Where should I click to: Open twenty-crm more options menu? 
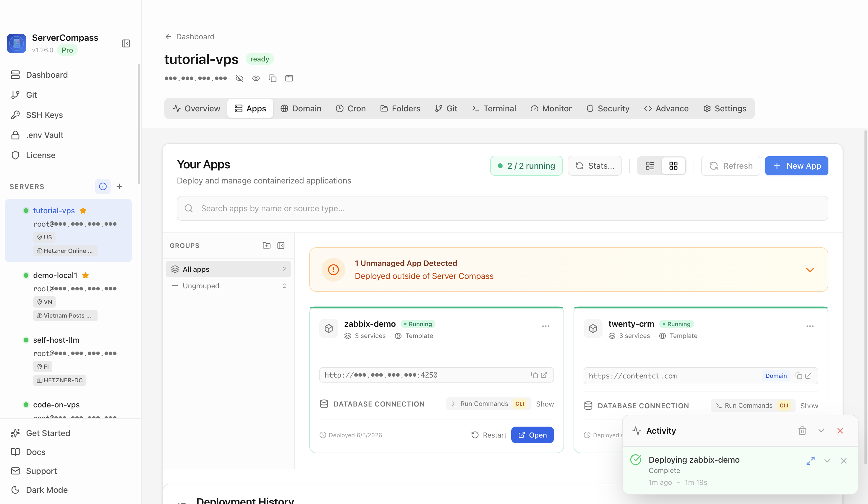(x=810, y=326)
